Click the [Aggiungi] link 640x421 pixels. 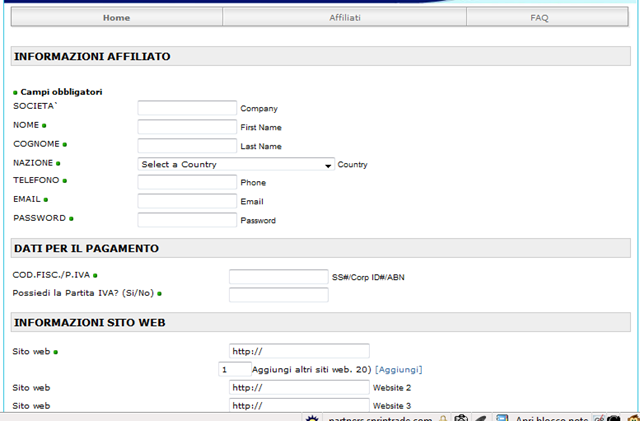[x=398, y=369]
